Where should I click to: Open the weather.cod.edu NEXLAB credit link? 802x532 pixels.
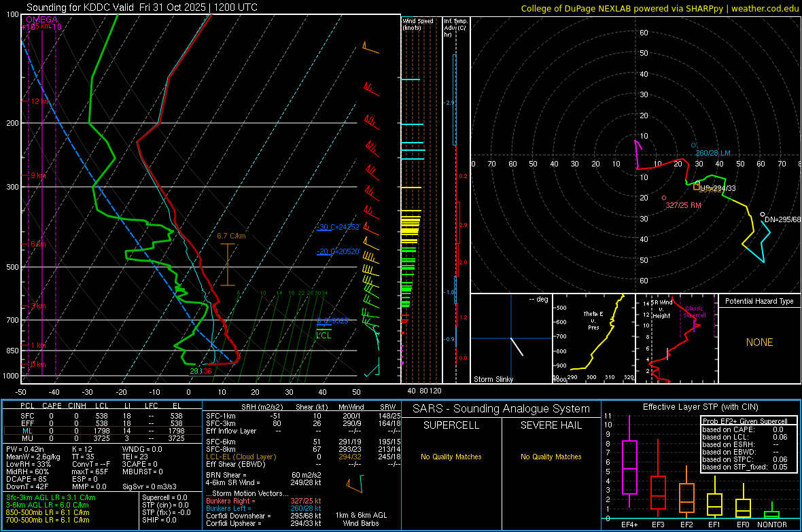[659, 8]
